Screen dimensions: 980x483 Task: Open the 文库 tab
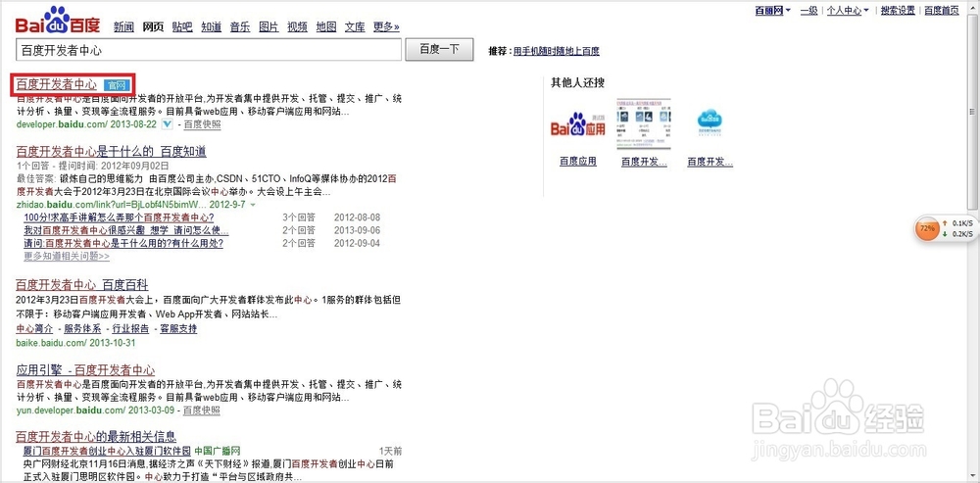(x=355, y=26)
